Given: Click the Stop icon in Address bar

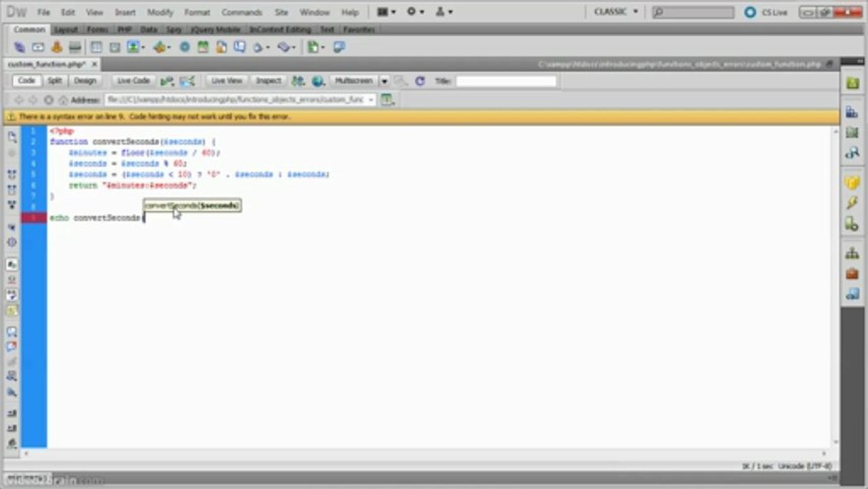Looking at the screenshot, I should coord(48,100).
